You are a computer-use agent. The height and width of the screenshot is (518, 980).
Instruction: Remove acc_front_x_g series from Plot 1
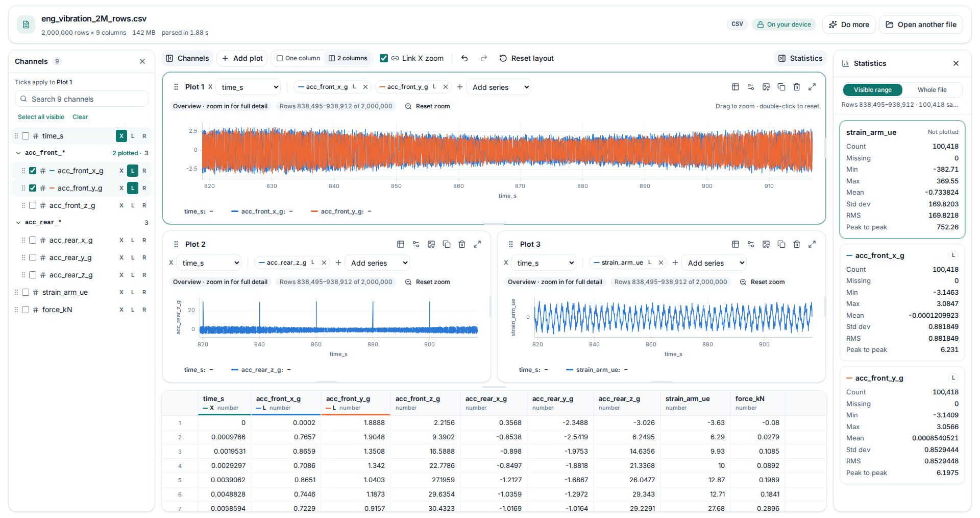click(x=365, y=87)
